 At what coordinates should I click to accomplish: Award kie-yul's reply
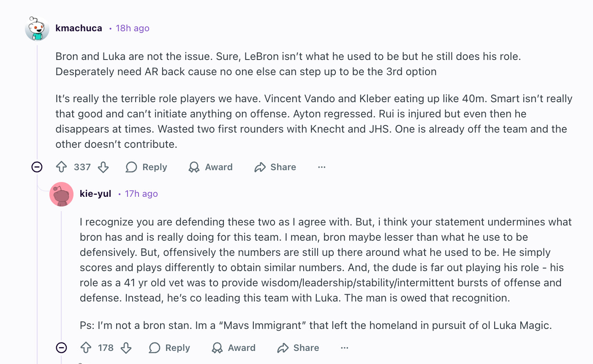(x=234, y=348)
